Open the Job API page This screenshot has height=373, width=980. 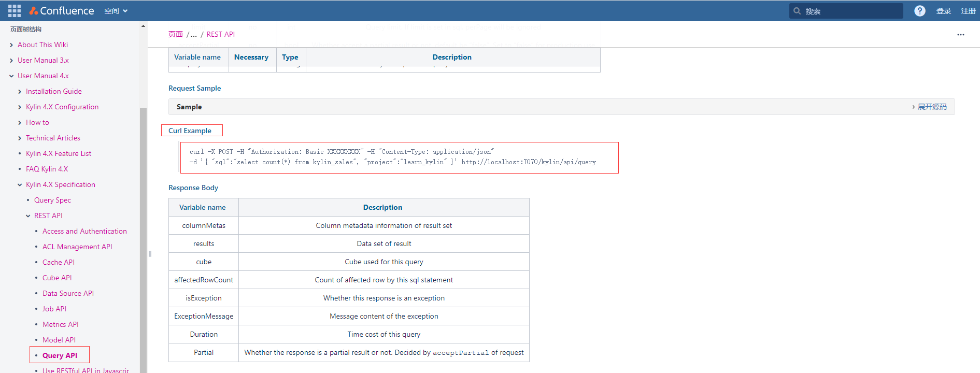click(x=54, y=309)
